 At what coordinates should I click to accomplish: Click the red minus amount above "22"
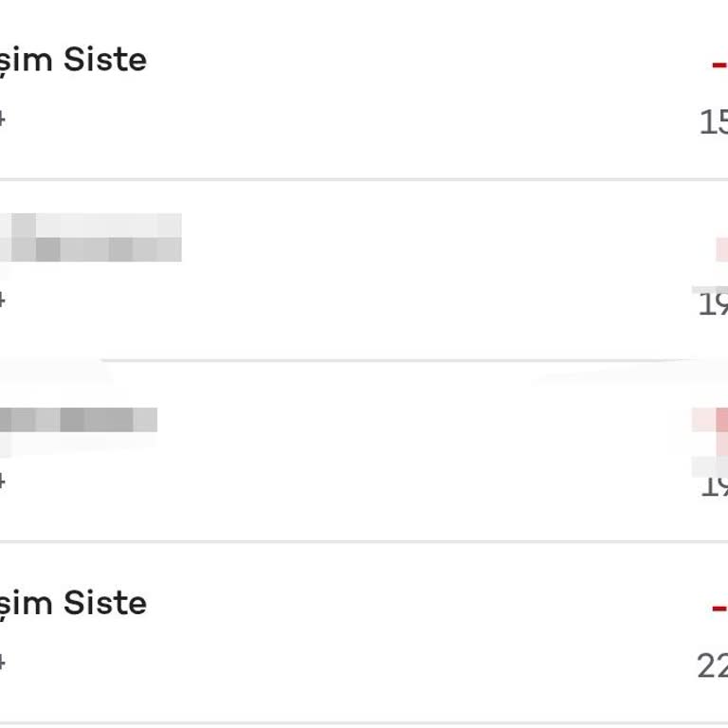click(x=720, y=608)
